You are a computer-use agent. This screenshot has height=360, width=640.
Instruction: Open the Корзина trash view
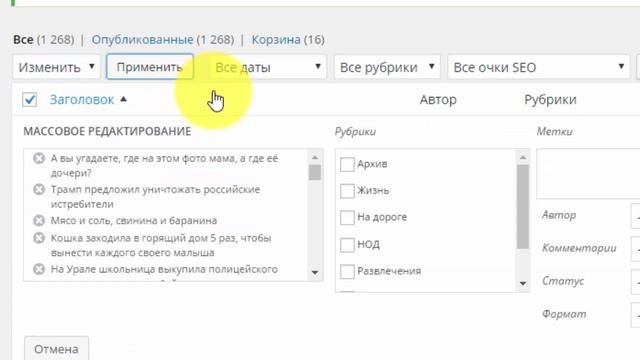click(x=276, y=40)
